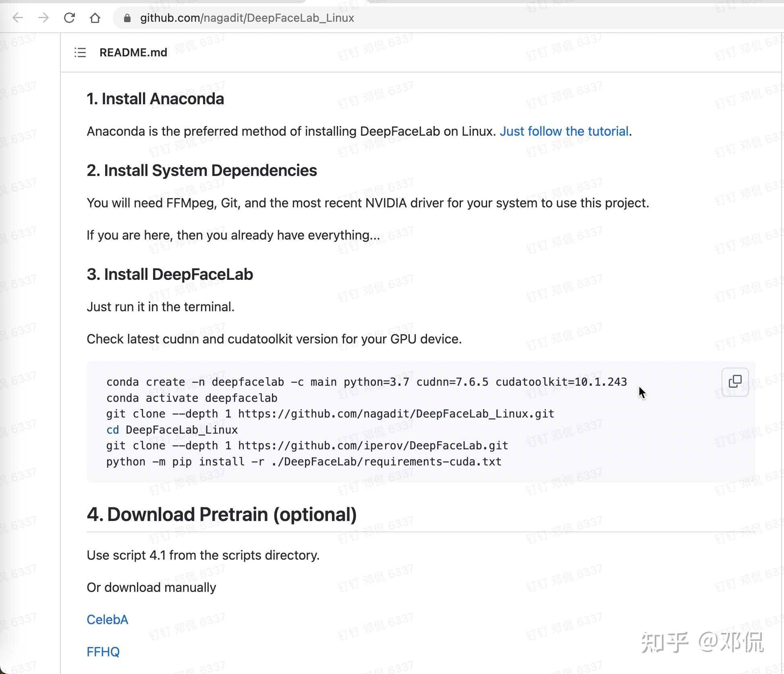Copy the conda installation code block
The image size is (784, 674).
pyautogui.click(x=735, y=381)
